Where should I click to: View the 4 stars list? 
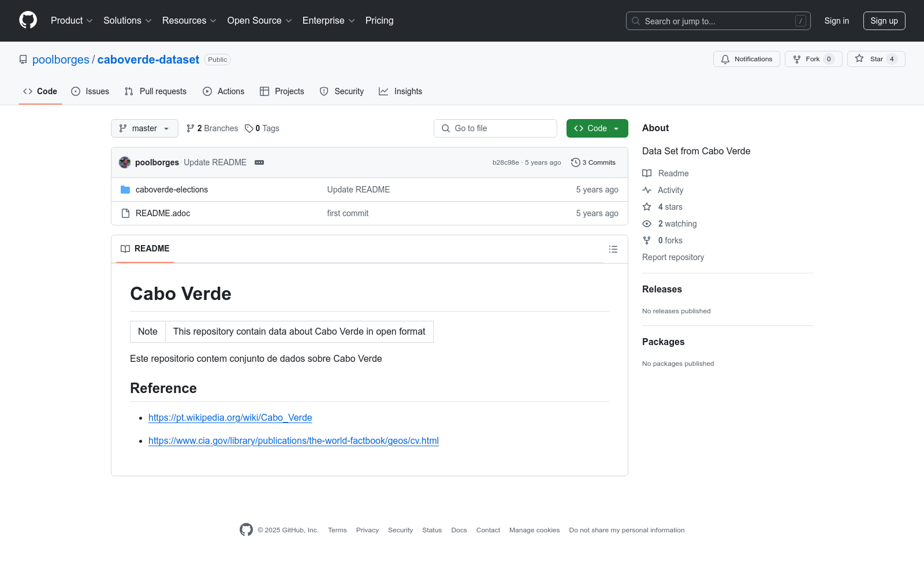662,207
